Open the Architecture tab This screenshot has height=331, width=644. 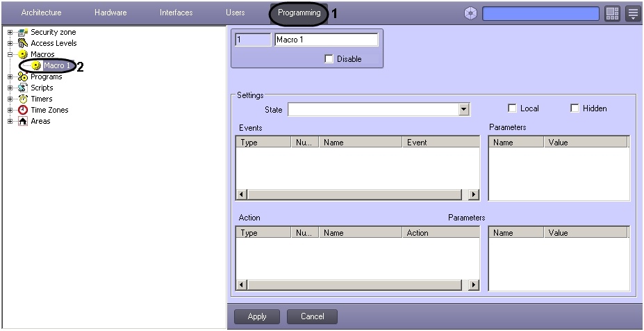[41, 13]
